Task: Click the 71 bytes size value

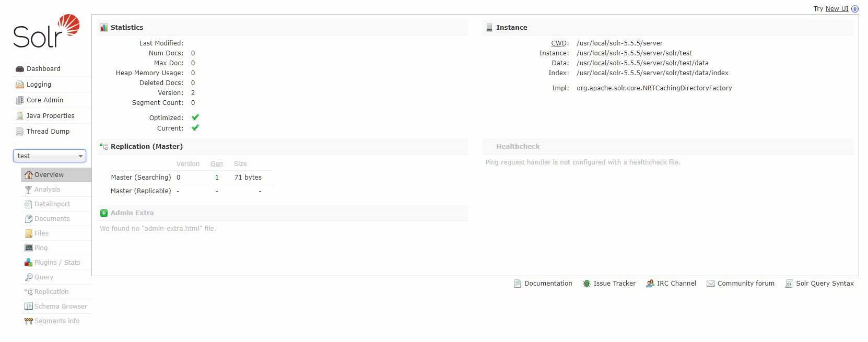Action: [x=248, y=178]
